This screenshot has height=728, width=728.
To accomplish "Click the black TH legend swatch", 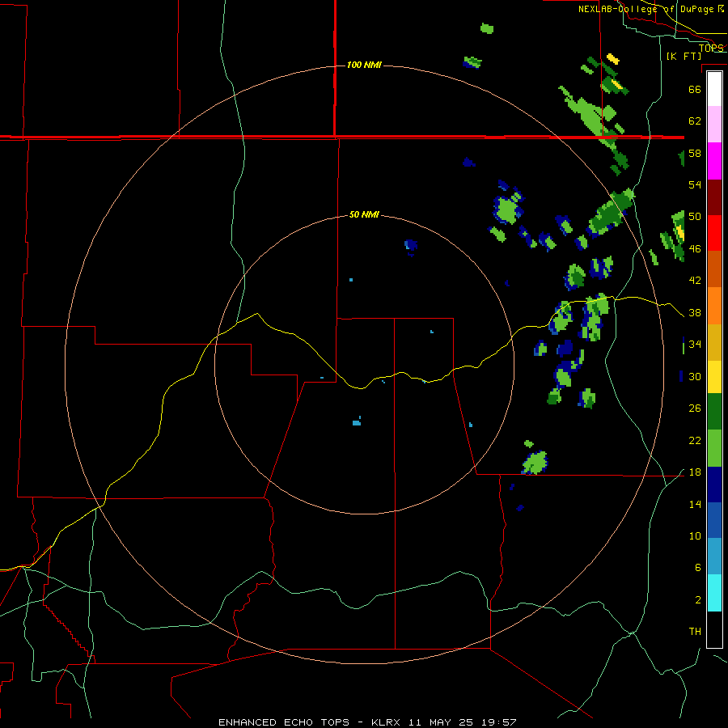I will click(x=714, y=629).
